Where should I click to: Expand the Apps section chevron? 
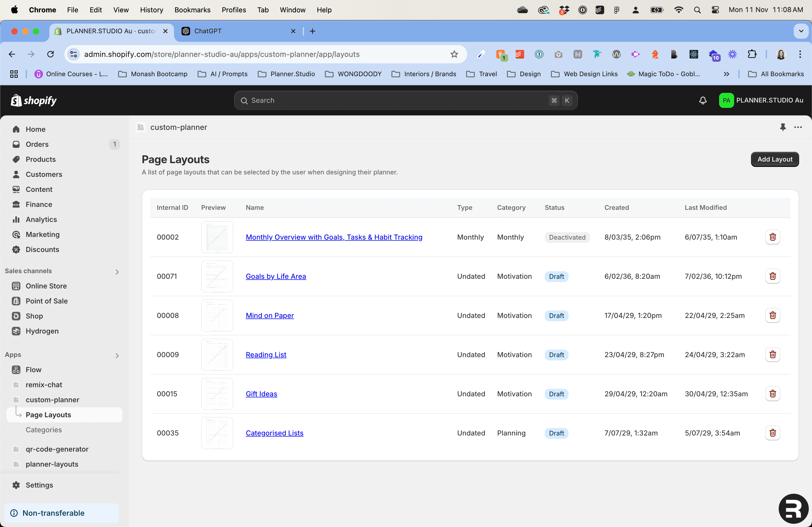click(117, 356)
